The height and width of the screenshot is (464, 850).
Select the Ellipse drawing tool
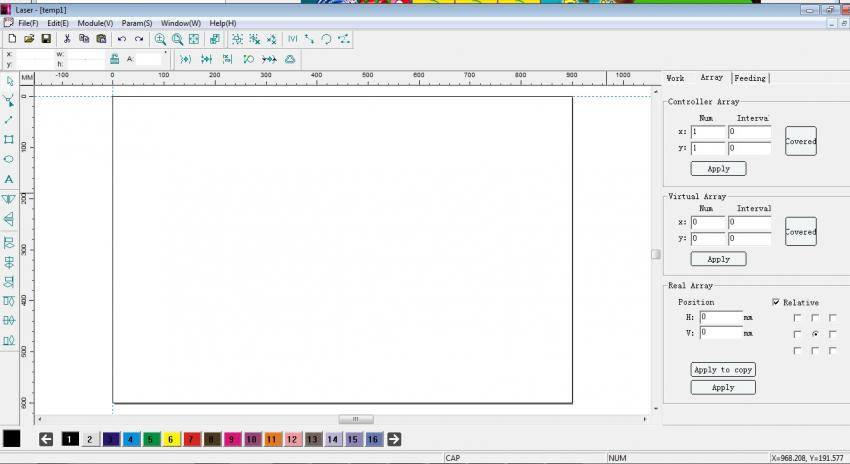(9, 159)
